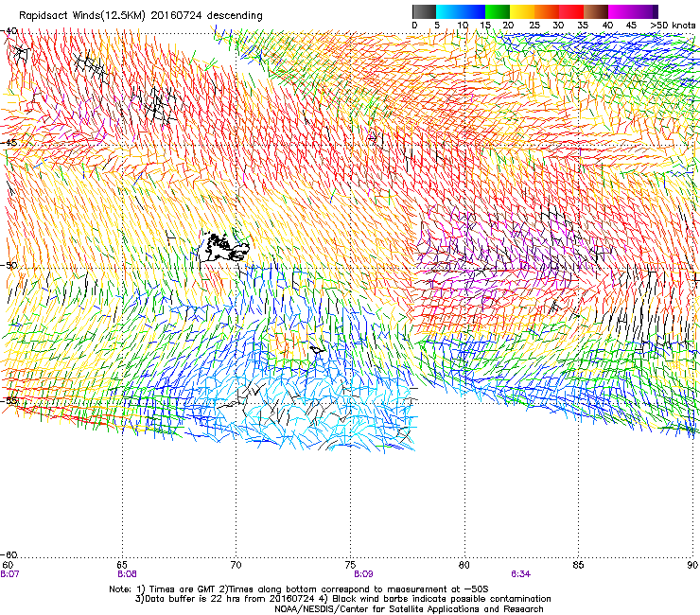This screenshot has width=700, height=615.
Task: Click the brown 35-40 knots legend swatch
Action: (596, 11)
